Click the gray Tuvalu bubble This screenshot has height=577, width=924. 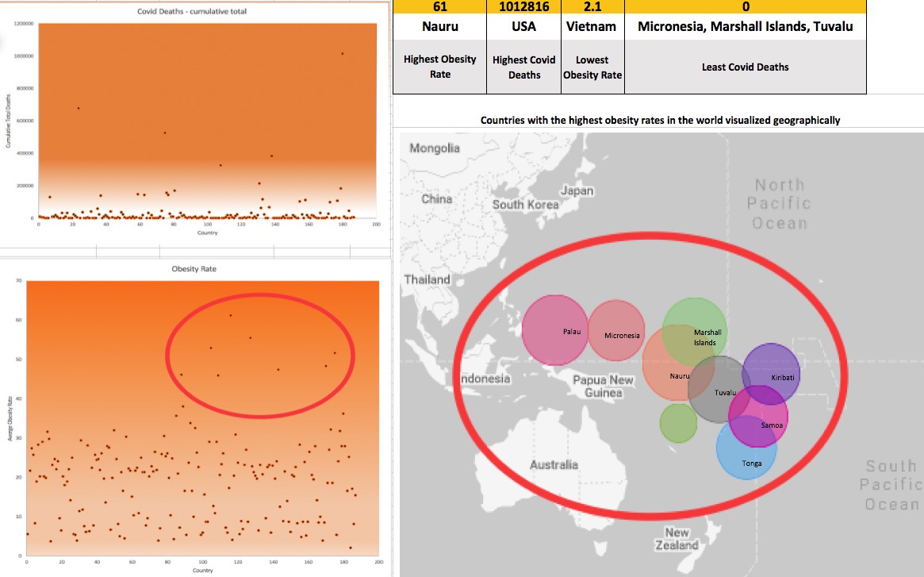[x=719, y=387]
